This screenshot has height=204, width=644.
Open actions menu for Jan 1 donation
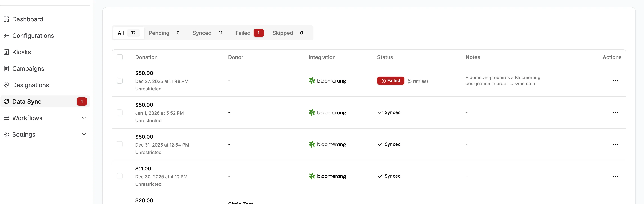(x=615, y=113)
